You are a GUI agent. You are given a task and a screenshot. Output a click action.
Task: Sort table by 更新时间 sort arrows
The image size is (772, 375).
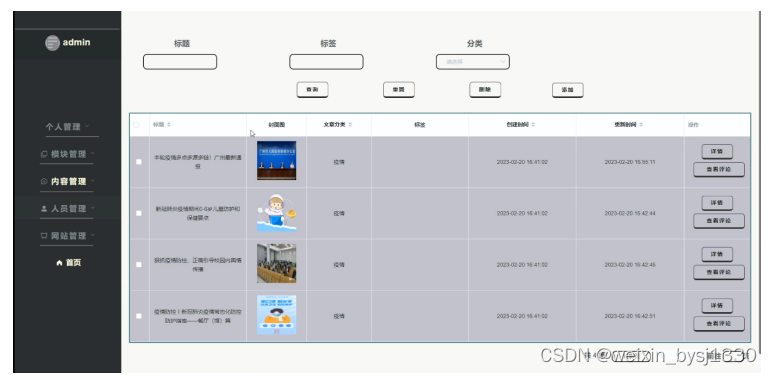click(641, 125)
